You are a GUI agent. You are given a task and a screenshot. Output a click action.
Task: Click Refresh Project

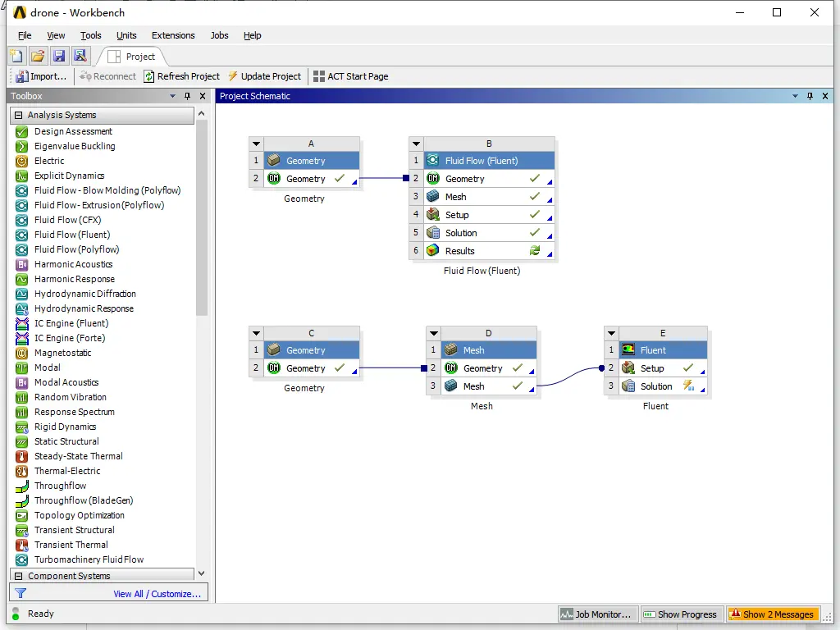tap(181, 76)
